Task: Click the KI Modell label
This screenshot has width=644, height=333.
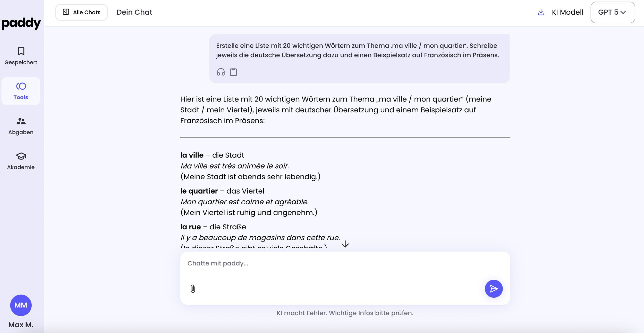Action: tap(567, 12)
